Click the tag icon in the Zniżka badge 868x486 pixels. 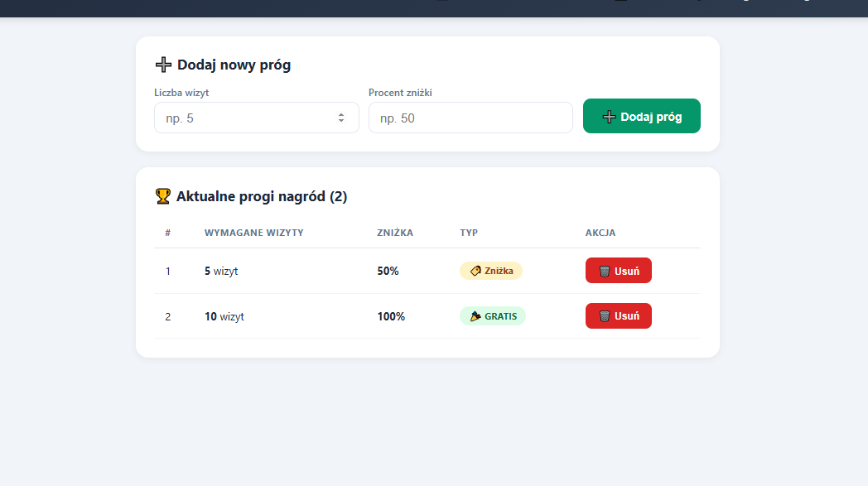tap(475, 271)
